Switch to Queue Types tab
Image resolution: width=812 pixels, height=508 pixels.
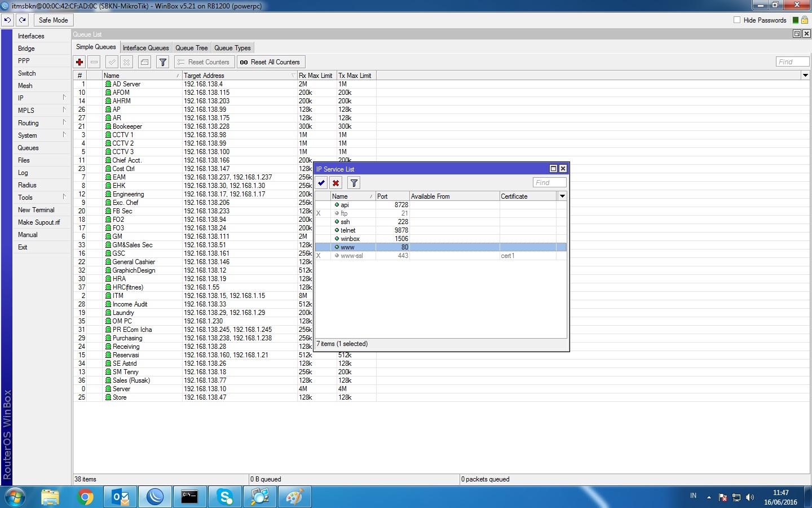tap(232, 48)
